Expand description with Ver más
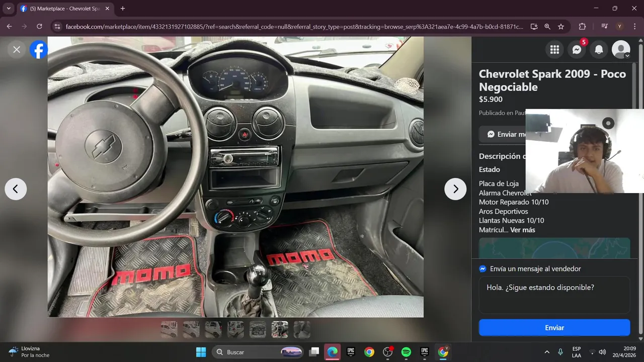Image resolution: width=644 pixels, height=362 pixels. 523,230
